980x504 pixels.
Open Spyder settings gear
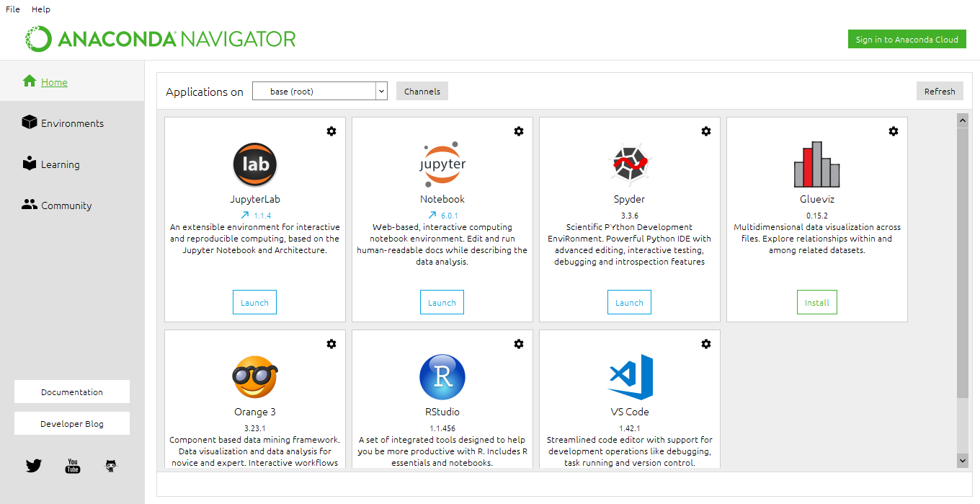coord(706,131)
